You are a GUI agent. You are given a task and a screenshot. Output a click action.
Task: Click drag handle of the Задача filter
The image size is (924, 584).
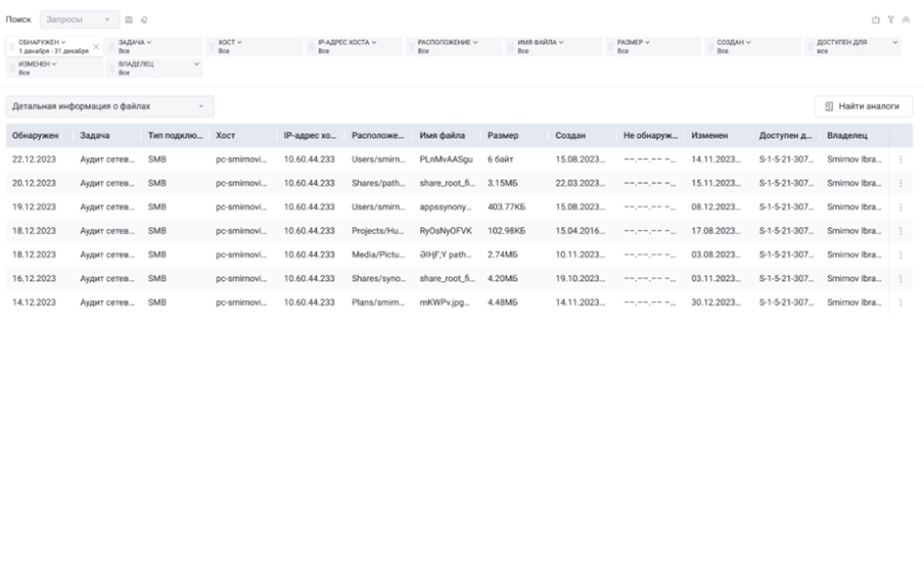coord(112,47)
